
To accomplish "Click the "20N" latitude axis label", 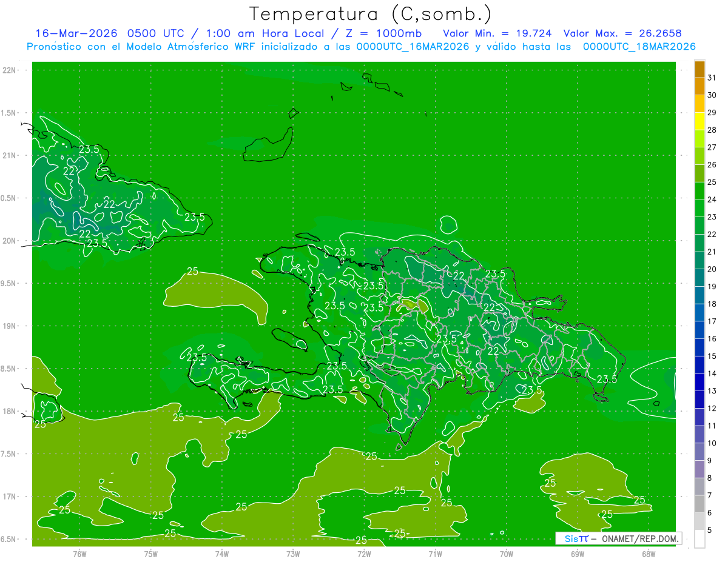I will point(9,241).
